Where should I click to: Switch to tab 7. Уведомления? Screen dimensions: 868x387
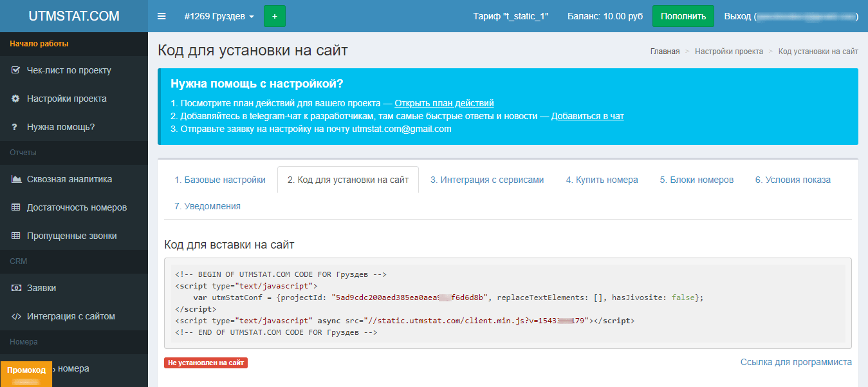(x=207, y=206)
